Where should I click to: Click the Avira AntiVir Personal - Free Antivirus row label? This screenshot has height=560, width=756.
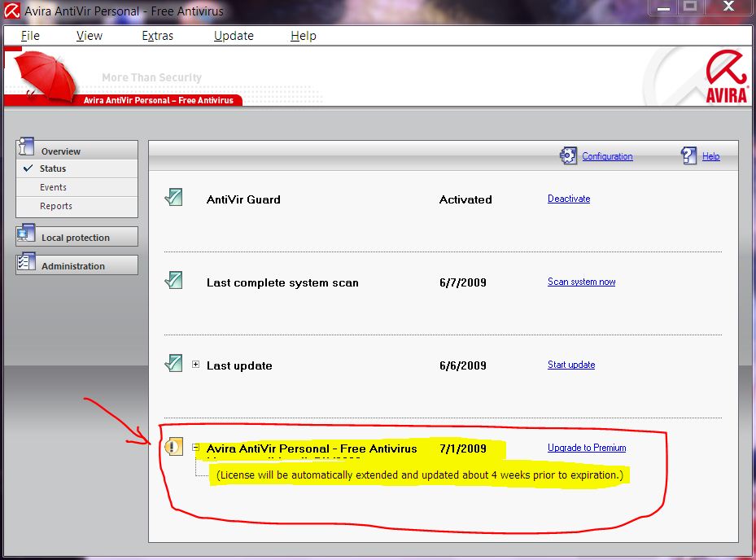pyautogui.click(x=312, y=448)
